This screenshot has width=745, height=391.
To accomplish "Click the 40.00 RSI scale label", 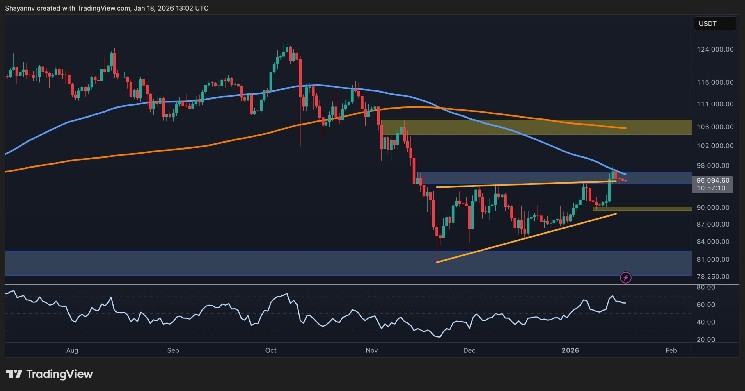I will [x=706, y=323].
